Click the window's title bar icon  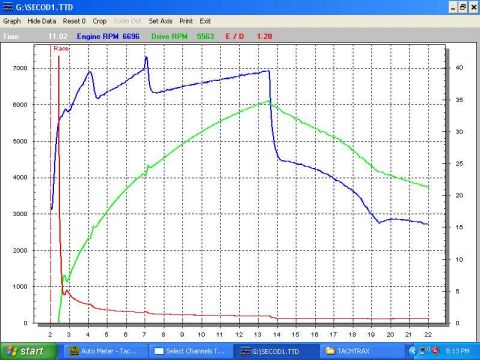point(8,7)
